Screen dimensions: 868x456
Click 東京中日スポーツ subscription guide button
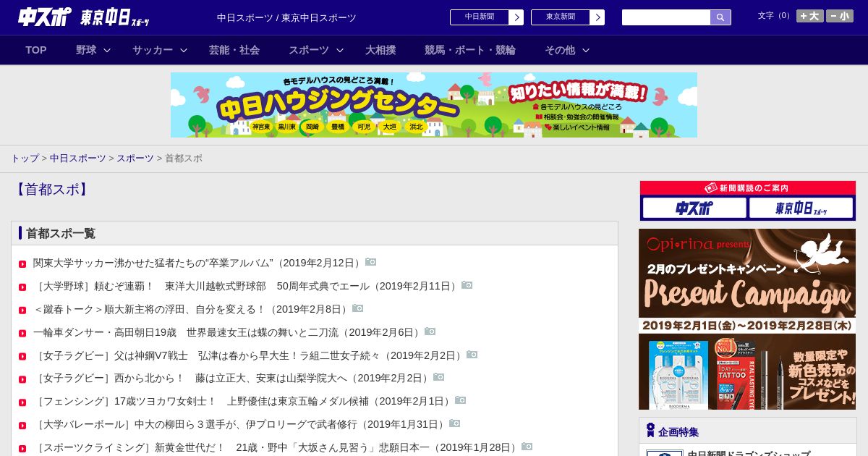click(x=801, y=208)
